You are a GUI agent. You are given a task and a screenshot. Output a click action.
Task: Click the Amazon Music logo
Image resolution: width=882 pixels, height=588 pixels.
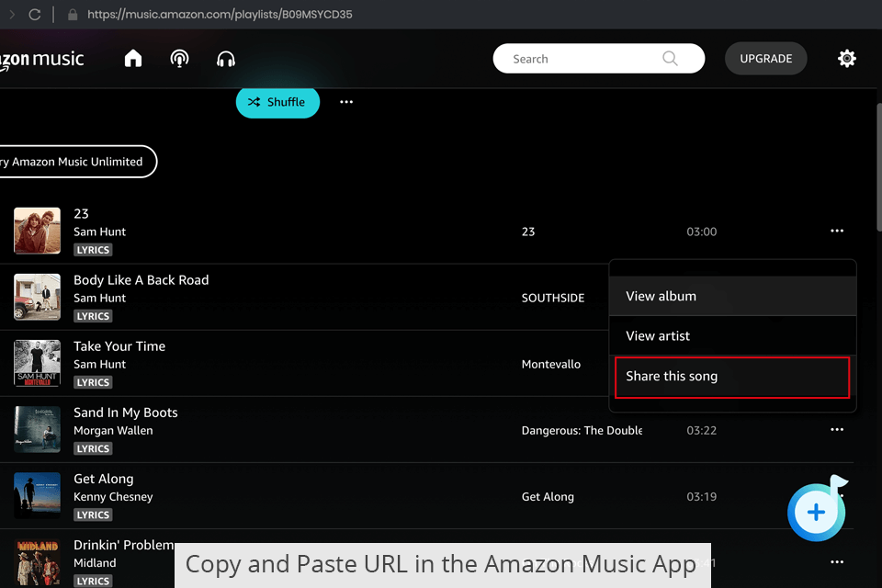pyautogui.click(x=42, y=60)
